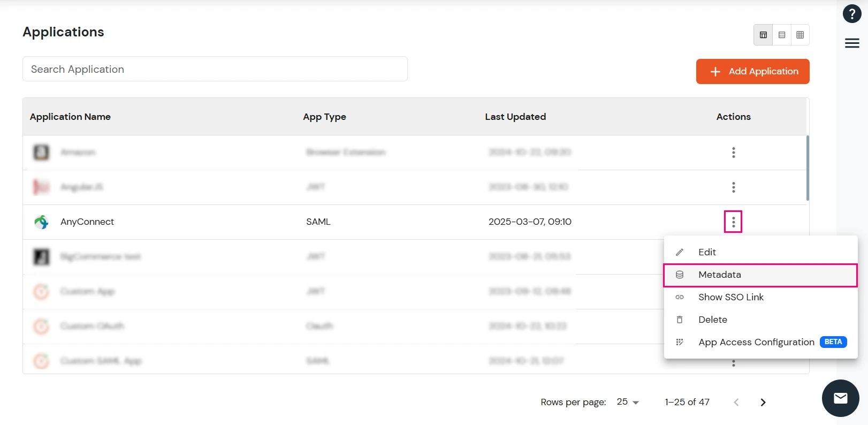This screenshot has height=425, width=868.
Task: Click the BETA badge in the menu
Action: click(x=833, y=342)
